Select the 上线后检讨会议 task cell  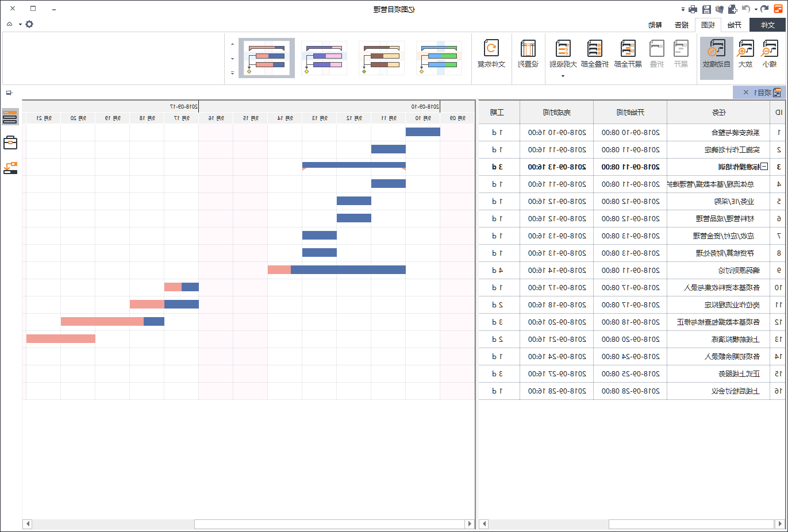pos(718,391)
